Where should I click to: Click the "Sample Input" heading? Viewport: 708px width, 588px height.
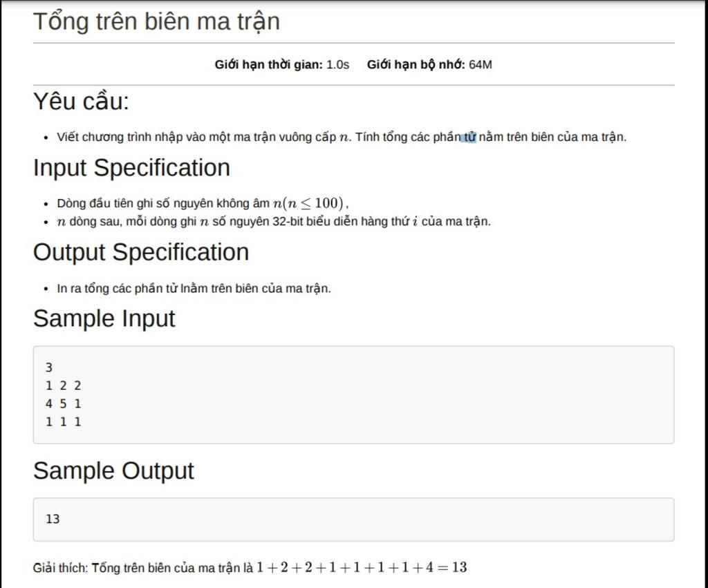click(104, 319)
